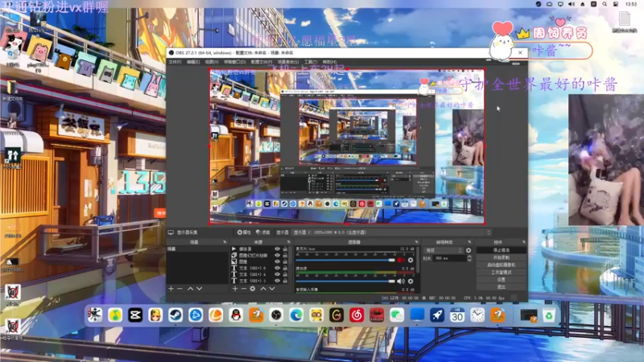Toggle lock on the 图像 source
The image size is (644, 362).
(x=285, y=261)
